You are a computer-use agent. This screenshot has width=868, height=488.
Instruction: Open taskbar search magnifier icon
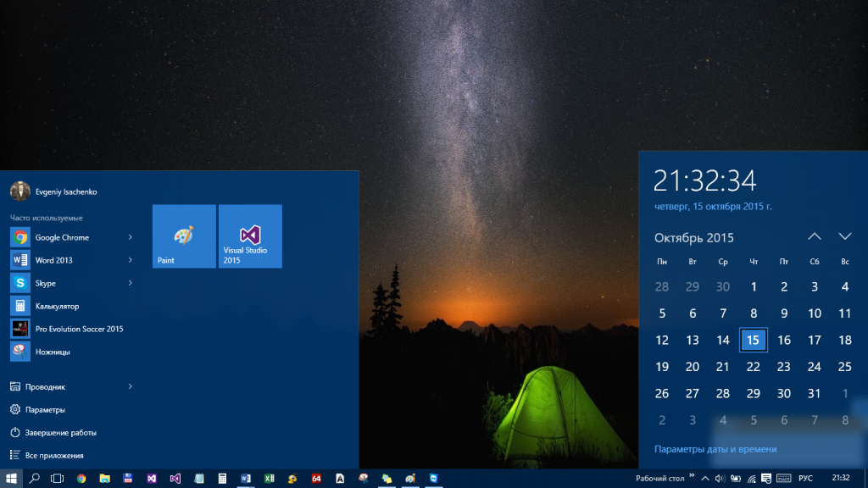[34, 478]
